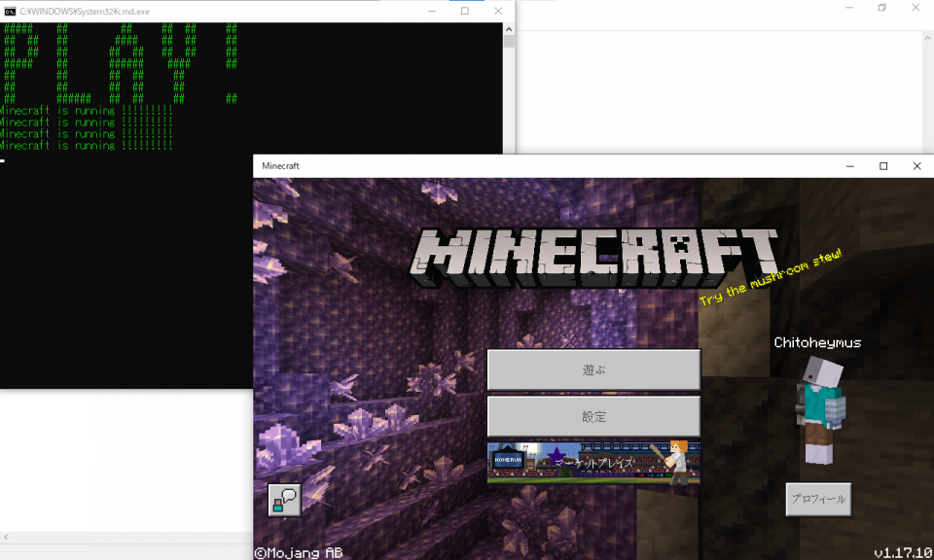Minimize the white background window
The height and width of the screenshot is (560, 934).
tap(849, 8)
